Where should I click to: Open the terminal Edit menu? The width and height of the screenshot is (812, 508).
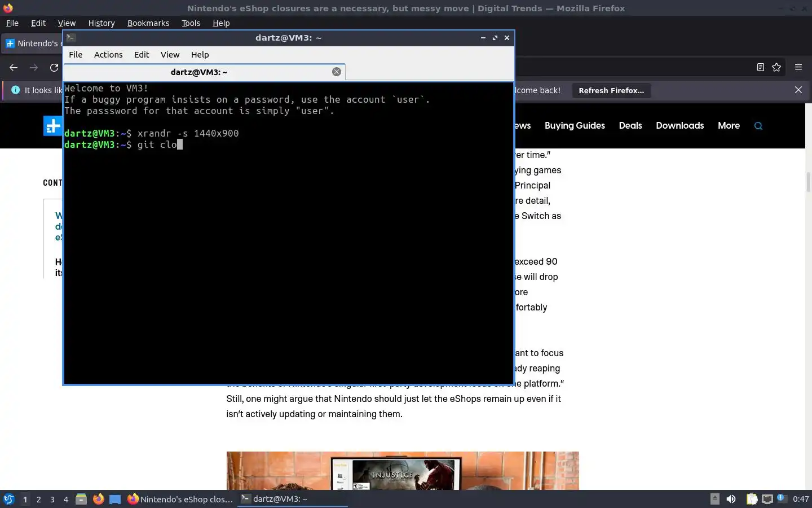142,55
